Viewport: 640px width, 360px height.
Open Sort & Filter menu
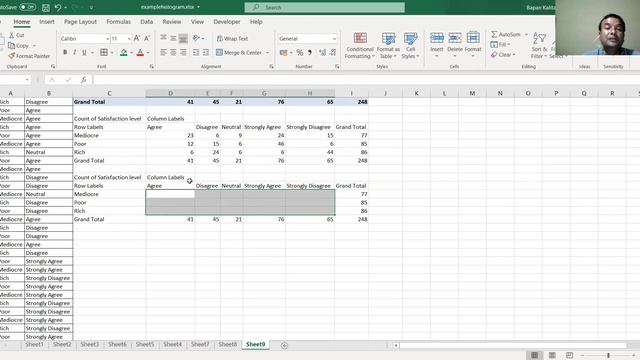[539, 45]
